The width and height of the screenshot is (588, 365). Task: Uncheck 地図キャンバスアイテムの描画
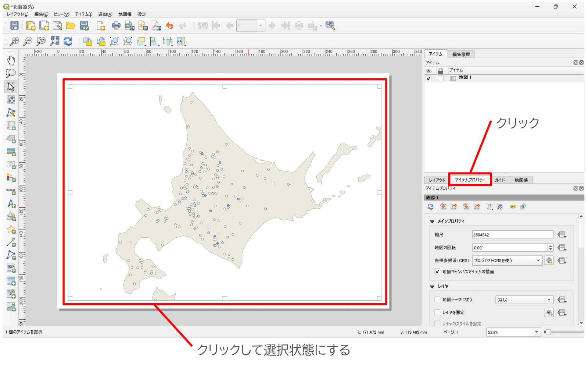[x=437, y=272]
